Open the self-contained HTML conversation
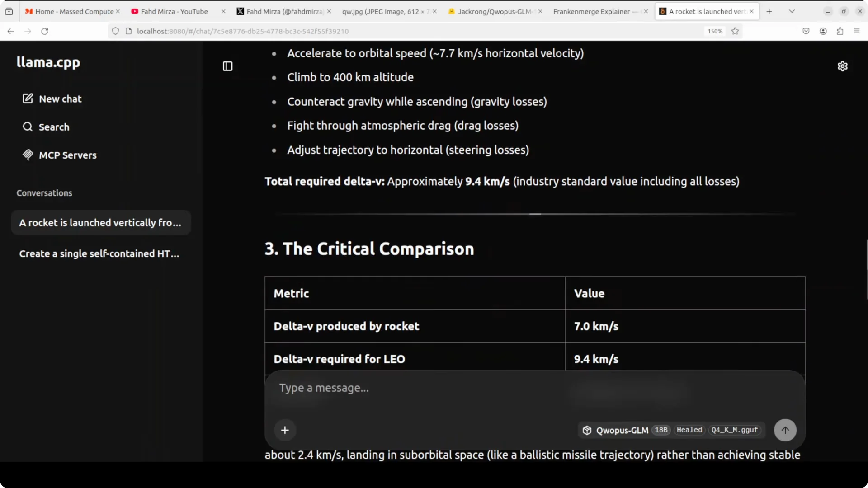Image resolution: width=868 pixels, height=488 pixels. (x=101, y=253)
